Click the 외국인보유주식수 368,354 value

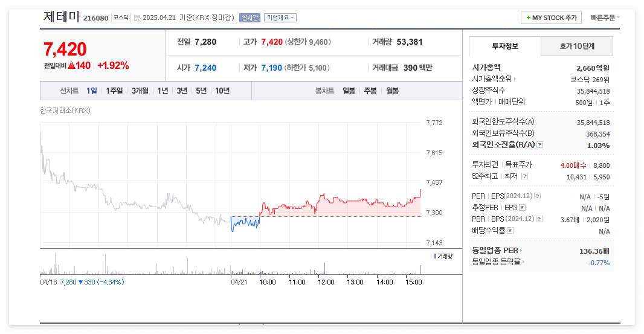[x=597, y=134]
